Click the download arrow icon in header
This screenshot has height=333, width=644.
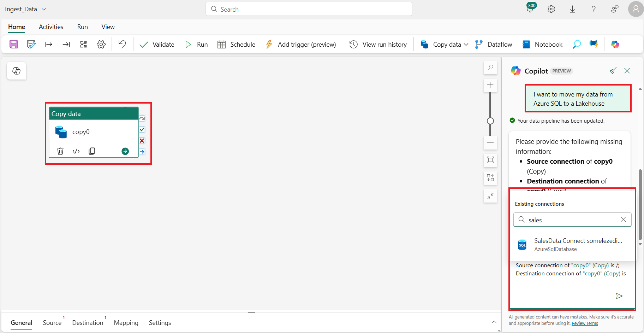pyautogui.click(x=572, y=9)
